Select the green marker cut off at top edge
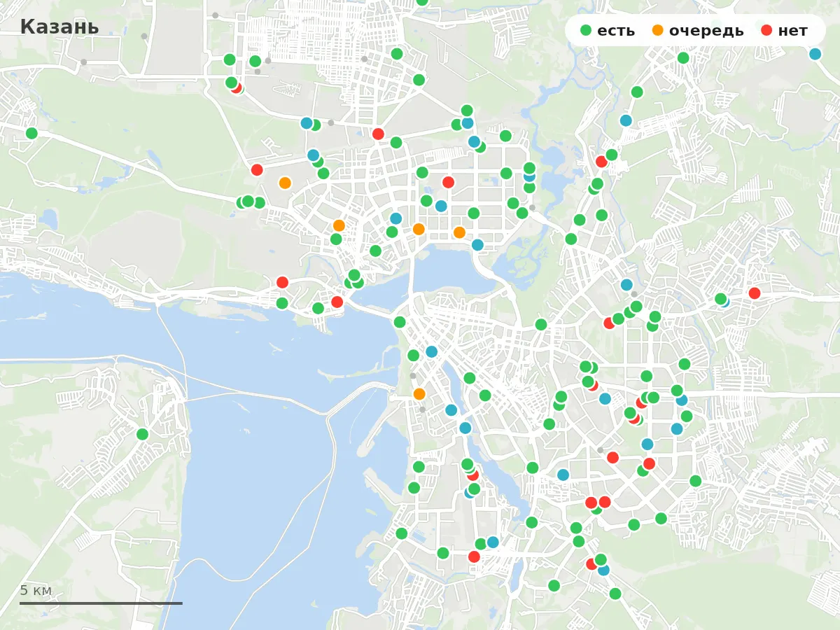Viewport: 840px width, 630px height. point(422,2)
